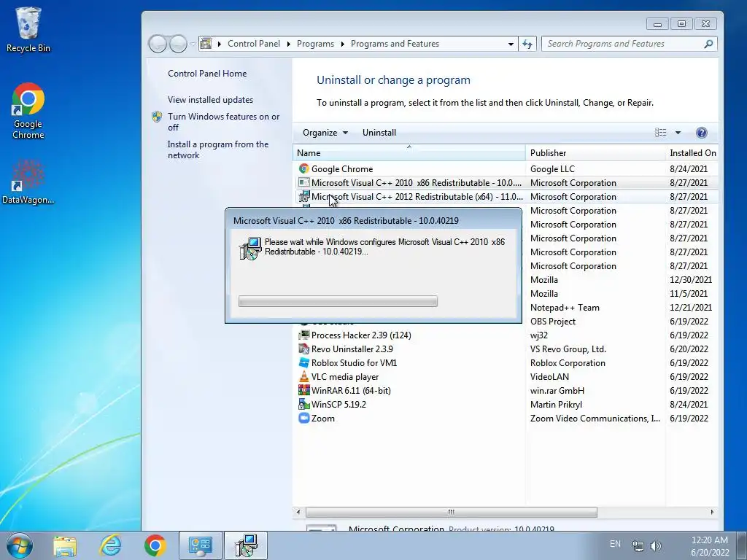Switch to the Windows Installer taskbar button

point(246,545)
